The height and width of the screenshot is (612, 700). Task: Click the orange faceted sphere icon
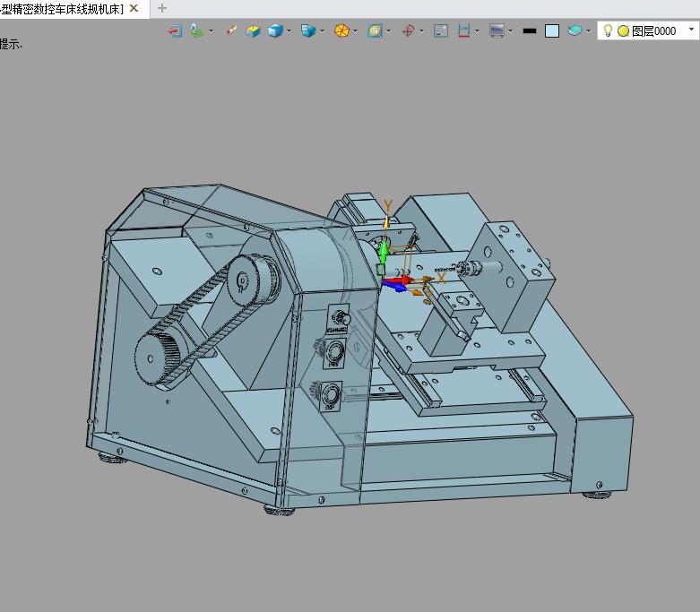(341, 30)
